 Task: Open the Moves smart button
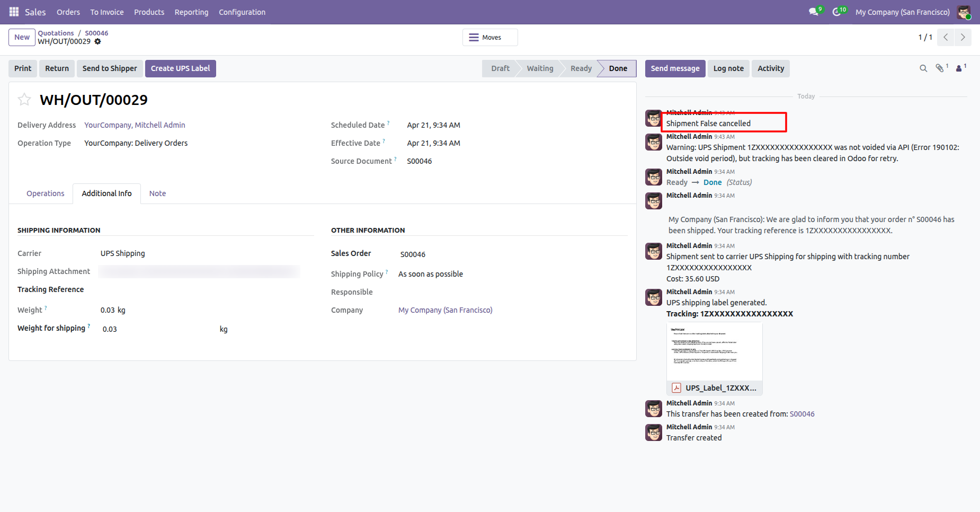pyautogui.click(x=490, y=37)
